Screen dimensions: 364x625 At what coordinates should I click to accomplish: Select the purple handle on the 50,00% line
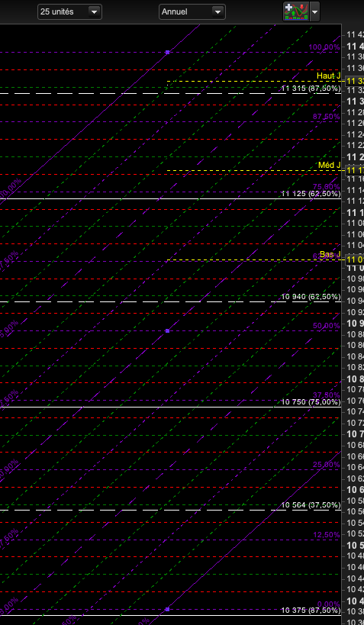[x=167, y=331]
